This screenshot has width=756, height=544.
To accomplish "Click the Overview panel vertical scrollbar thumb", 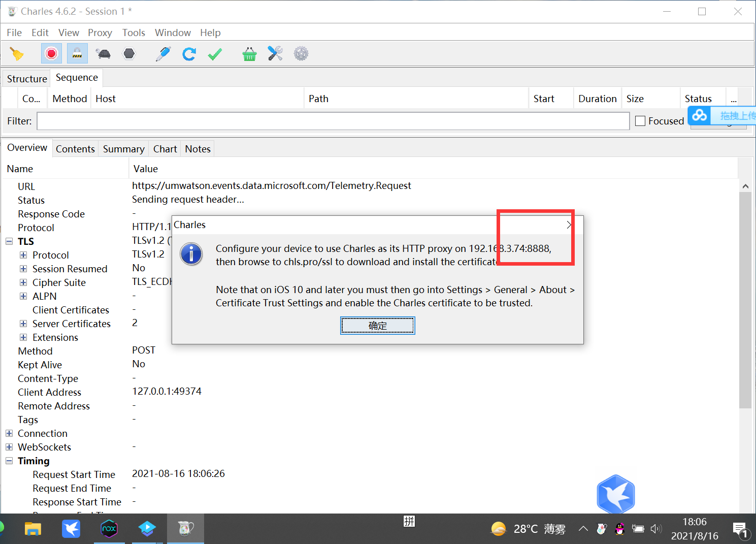I will 745,300.
